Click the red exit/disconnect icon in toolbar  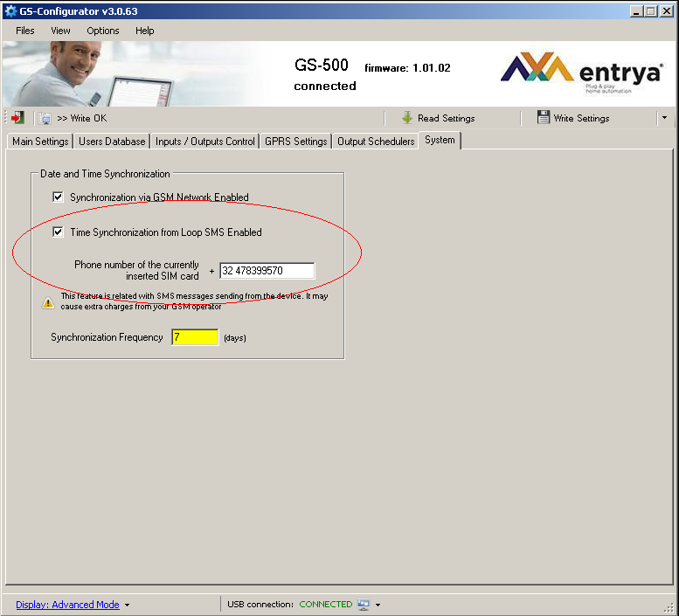pos(17,118)
